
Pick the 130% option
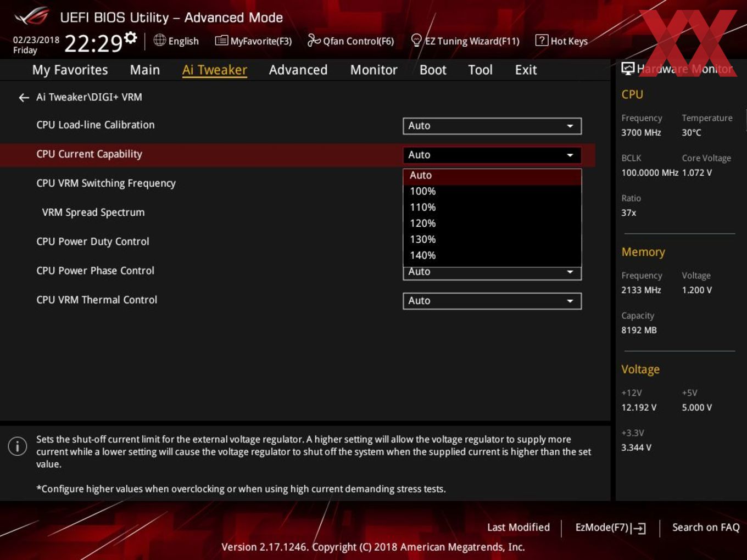click(492, 239)
